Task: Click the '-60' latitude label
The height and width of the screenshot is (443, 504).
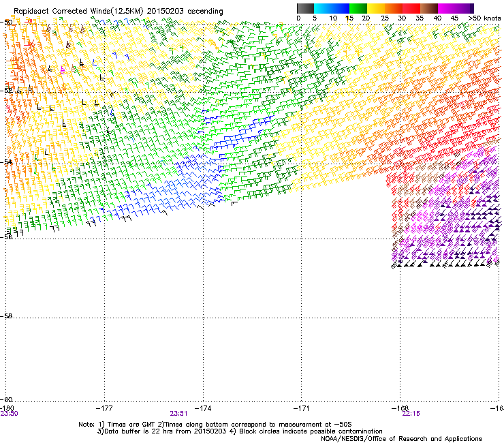Action: pos(6,399)
